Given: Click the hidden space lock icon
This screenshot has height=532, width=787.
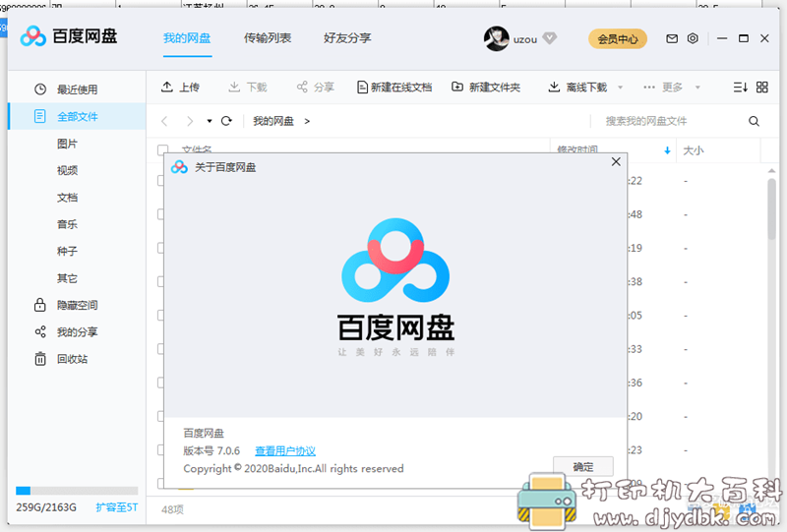Looking at the screenshot, I should (39, 305).
